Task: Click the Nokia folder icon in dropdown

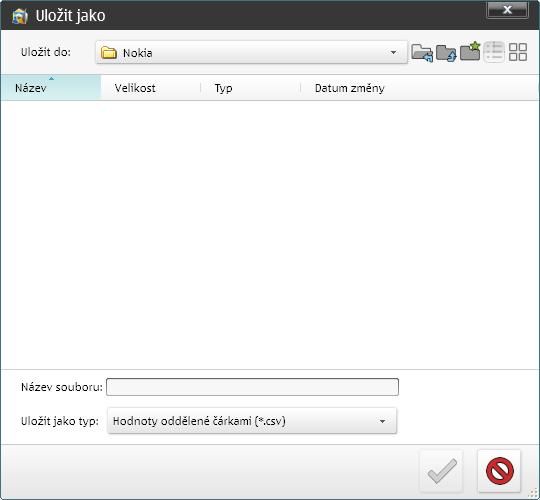Action: (x=109, y=53)
